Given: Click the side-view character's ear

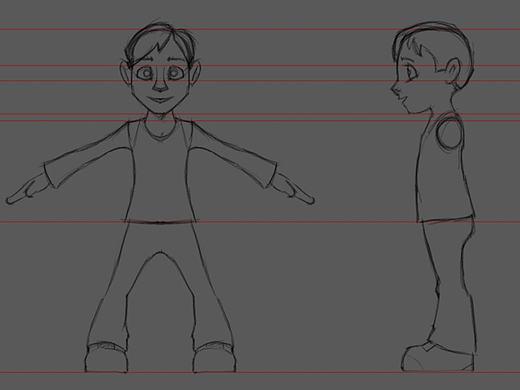Looking at the screenshot, I should [x=453, y=71].
